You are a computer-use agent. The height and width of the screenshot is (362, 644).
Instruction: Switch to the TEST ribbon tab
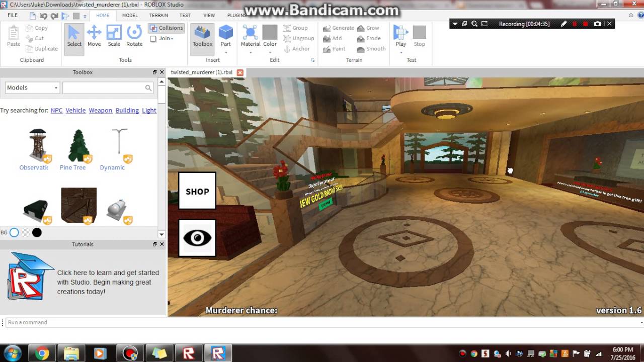185,16
